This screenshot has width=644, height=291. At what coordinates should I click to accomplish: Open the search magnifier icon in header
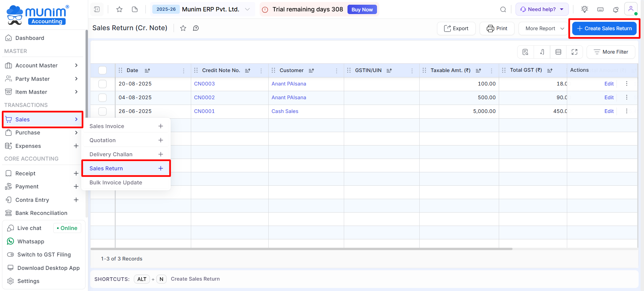click(x=503, y=9)
